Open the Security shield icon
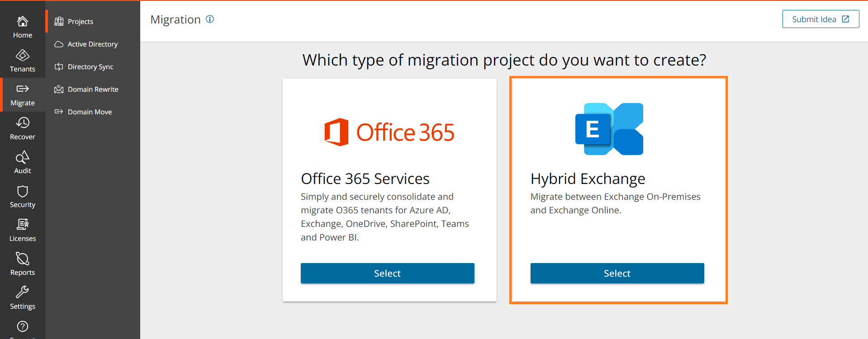Image resolution: width=868 pixels, height=339 pixels. pos(23,191)
